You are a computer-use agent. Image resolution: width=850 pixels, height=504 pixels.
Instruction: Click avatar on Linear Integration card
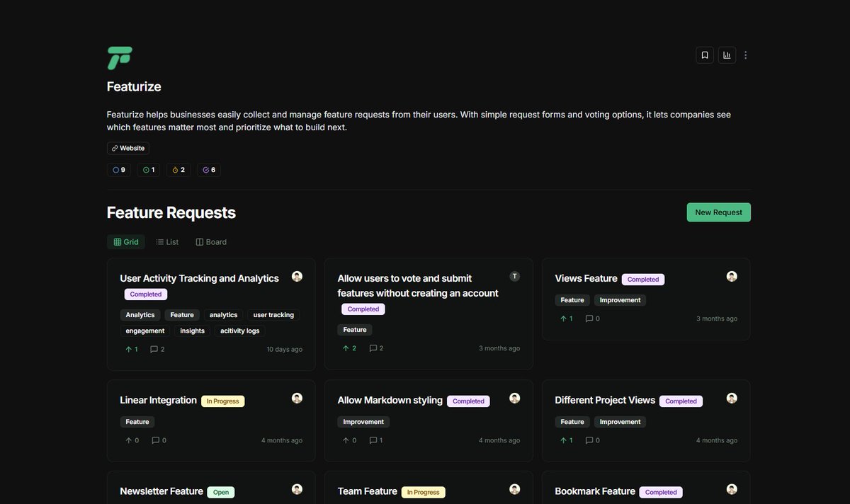point(297,398)
